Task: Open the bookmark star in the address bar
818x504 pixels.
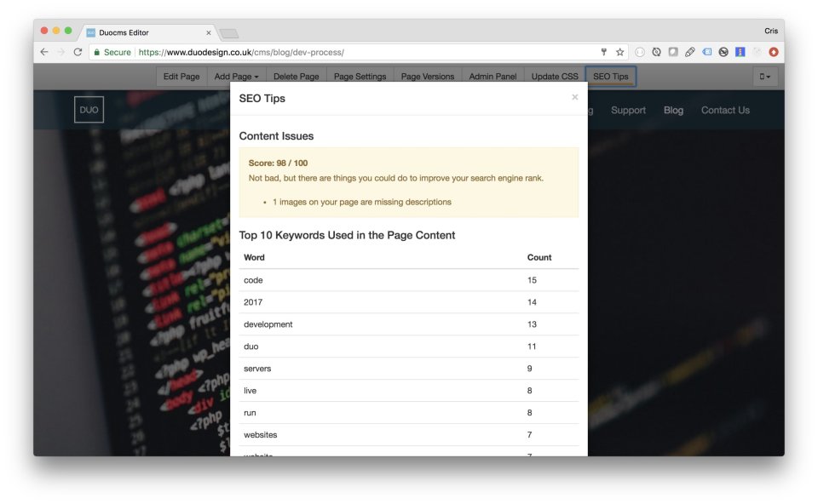Action: coord(619,51)
